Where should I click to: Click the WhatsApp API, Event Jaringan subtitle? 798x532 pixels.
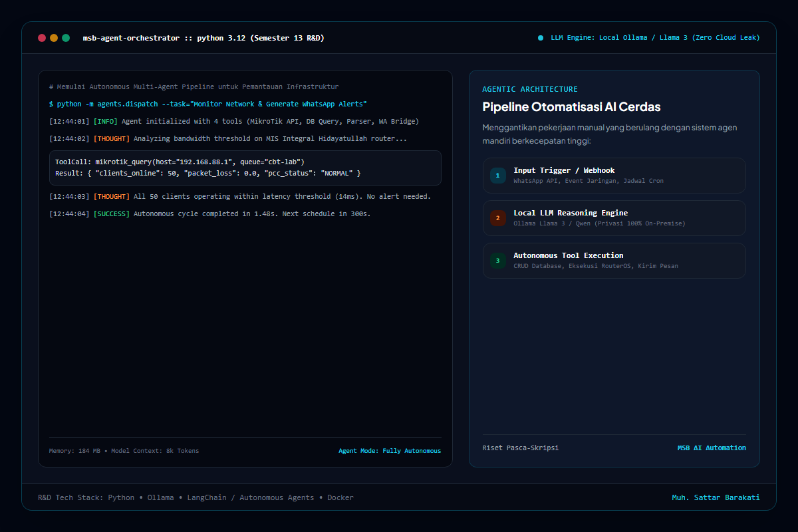coord(588,181)
